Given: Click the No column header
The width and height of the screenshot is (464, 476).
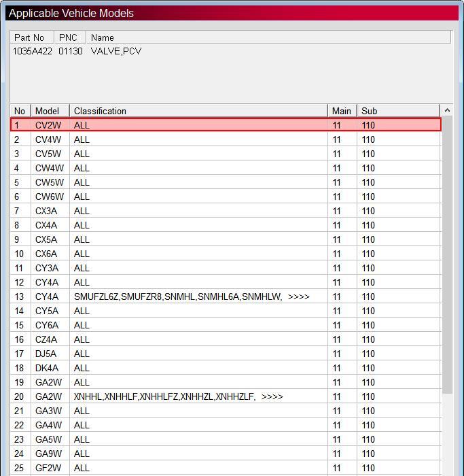Looking at the screenshot, I should coord(20,111).
